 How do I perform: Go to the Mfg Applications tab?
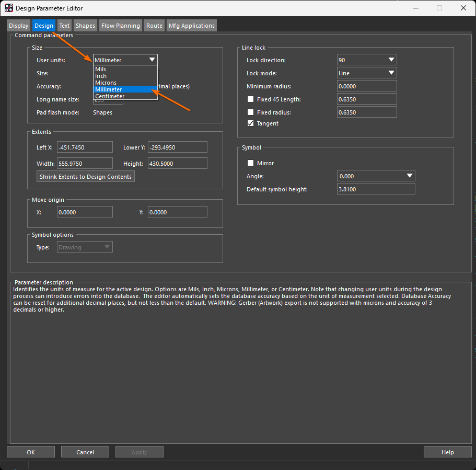click(x=191, y=26)
